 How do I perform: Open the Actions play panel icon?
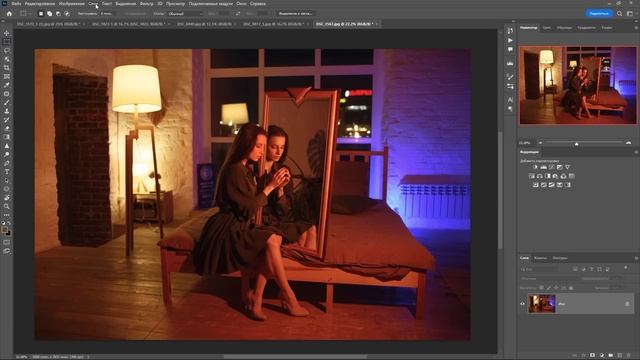click(x=510, y=40)
